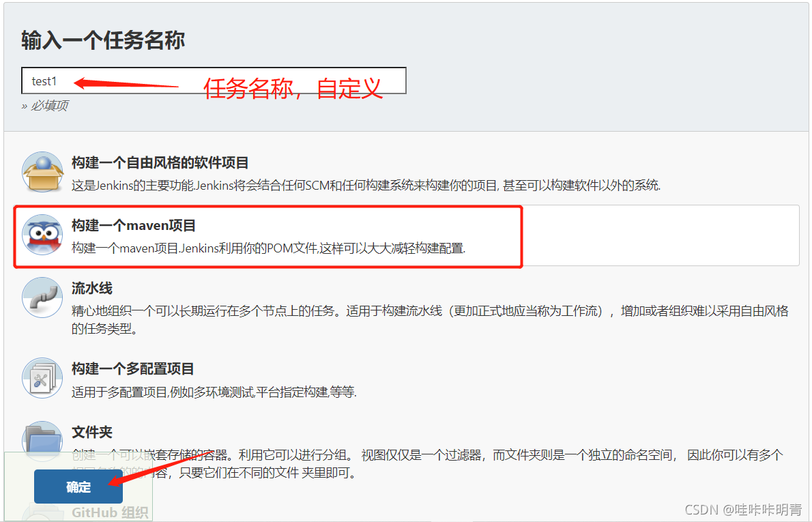Select 构建一个自由风格的软件项目 title

click(160, 162)
